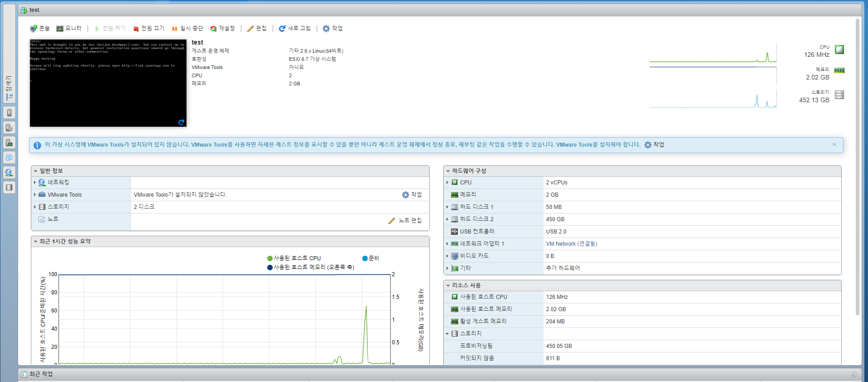
Task: Collapse the 하드웨어 구성 panel
Action: 448,171
